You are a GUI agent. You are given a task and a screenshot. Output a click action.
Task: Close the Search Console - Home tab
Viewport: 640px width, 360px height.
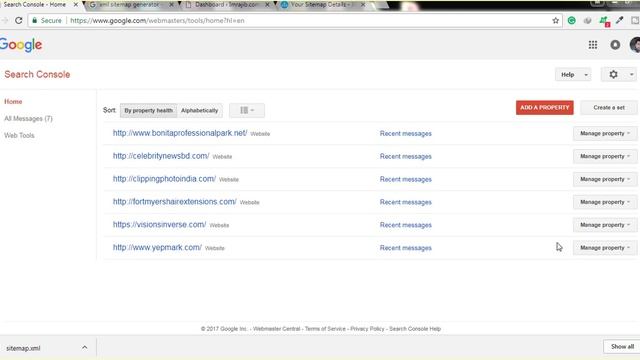76,4
